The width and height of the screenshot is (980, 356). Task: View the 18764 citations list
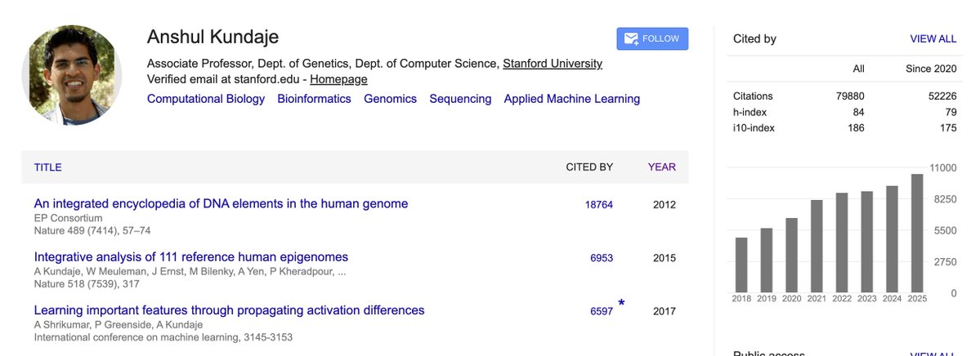598,205
